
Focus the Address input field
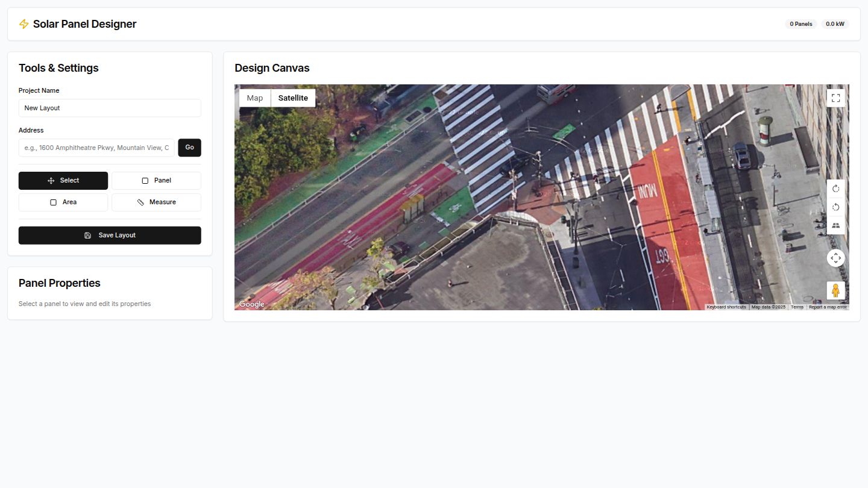click(96, 148)
